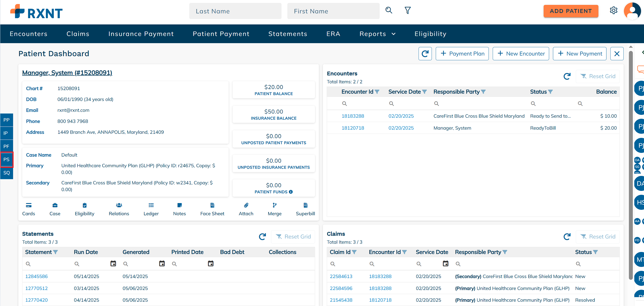This screenshot has height=306, width=644.
Task: Open the Run Date calendar picker
Action: pyautogui.click(x=113, y=264)
